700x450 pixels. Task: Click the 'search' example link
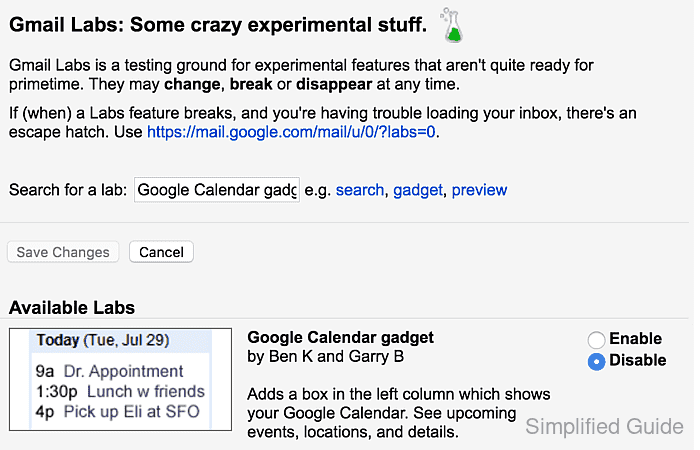(x=360, y=190)
